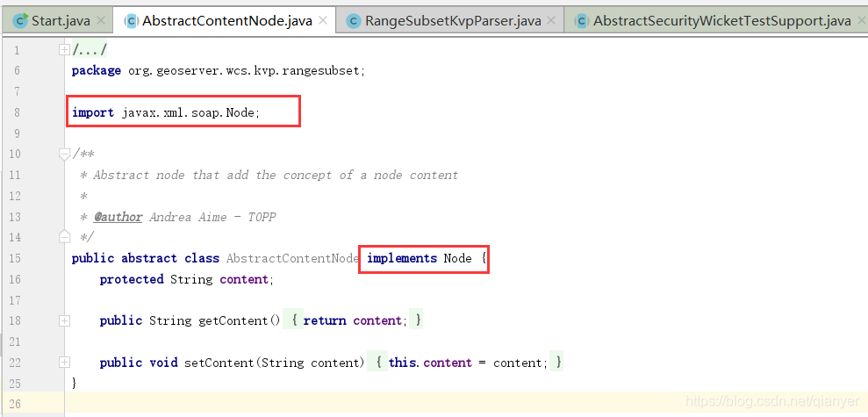
Task: Collapse the Javadoc comment at line 10
Action: coord(64,155)
